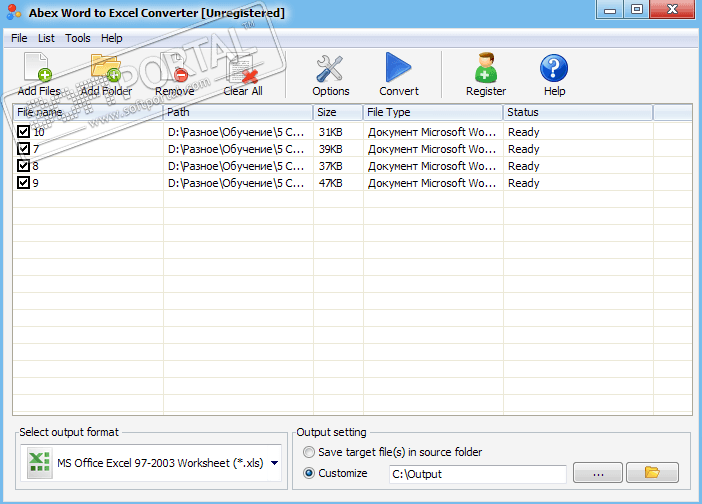Close the Abex converter window
This screenshot has width=702, height=504.
coord(672,10)
